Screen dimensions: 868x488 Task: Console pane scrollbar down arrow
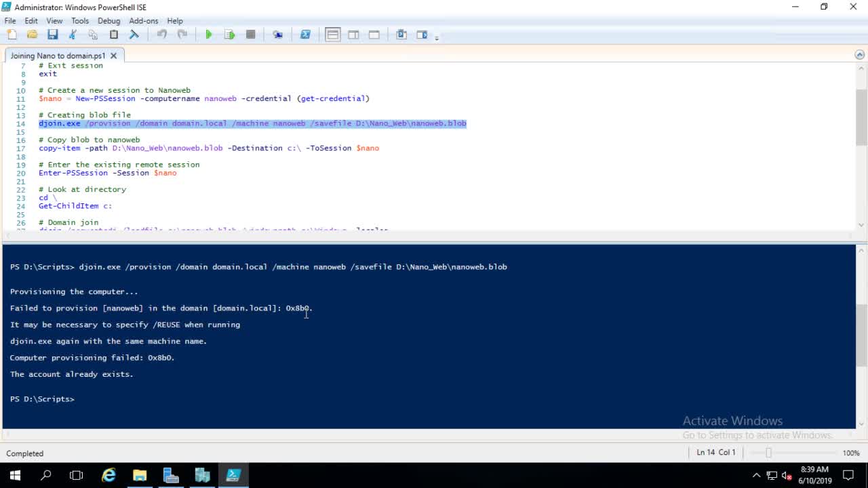[861, 424]
